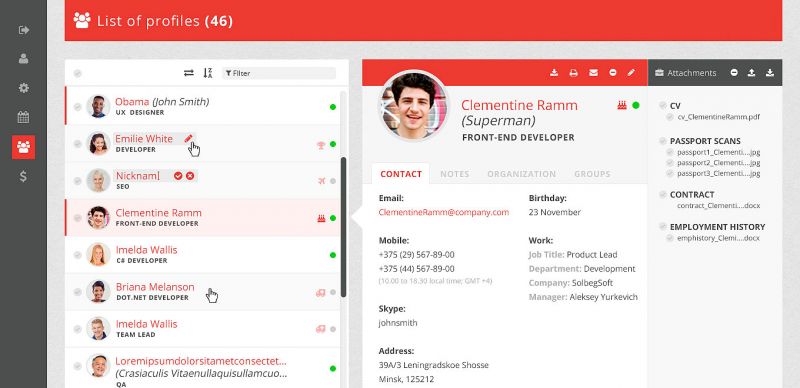The image size is (800, 388).
Task: Click the dollar sign sidebar icon
Action: [x=23, y=177]
